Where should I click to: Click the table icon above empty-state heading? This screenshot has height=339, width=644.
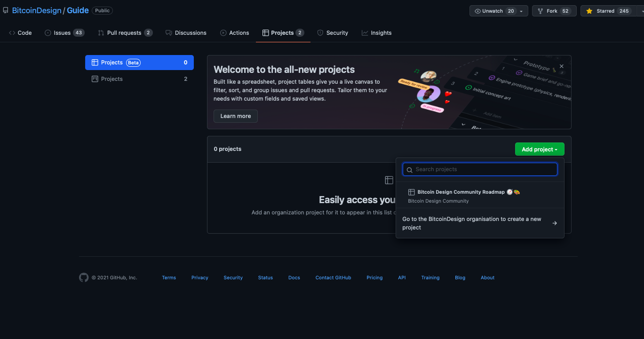click(389, 180)
